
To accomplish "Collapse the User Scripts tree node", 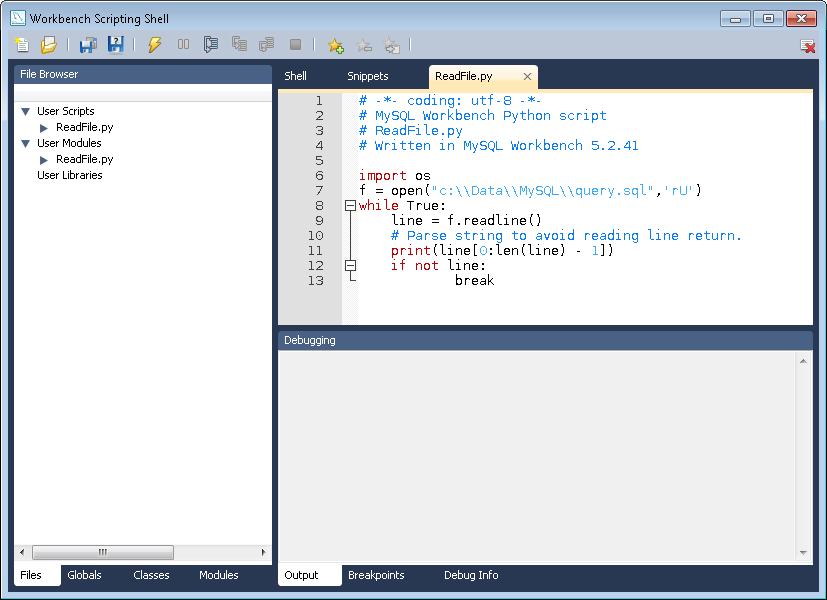I will pyautogui.click(x=26, y=112).
